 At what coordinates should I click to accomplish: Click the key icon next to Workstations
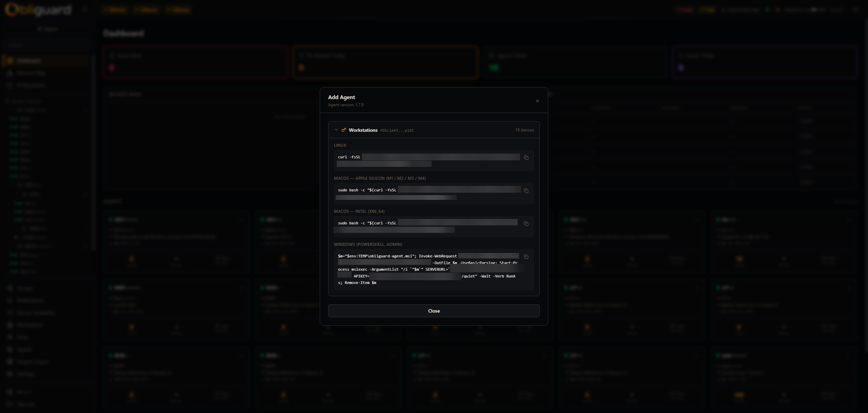coord(344,130)
